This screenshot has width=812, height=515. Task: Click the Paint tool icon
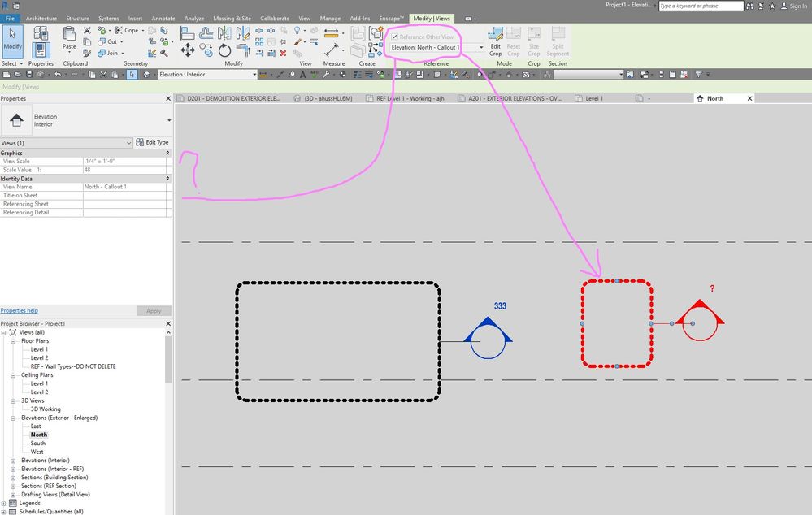pyautogui.click(x=297, y=42)
